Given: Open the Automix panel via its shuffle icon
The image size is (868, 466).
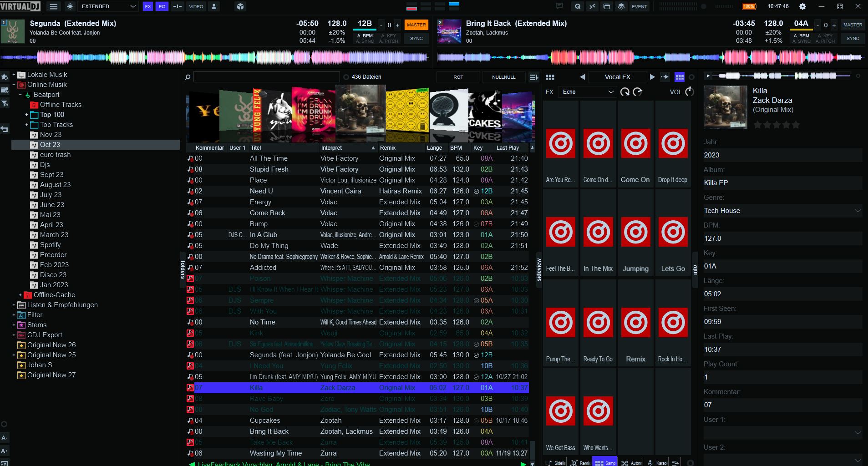Looking at the screenshot, I should coord(624,462).
